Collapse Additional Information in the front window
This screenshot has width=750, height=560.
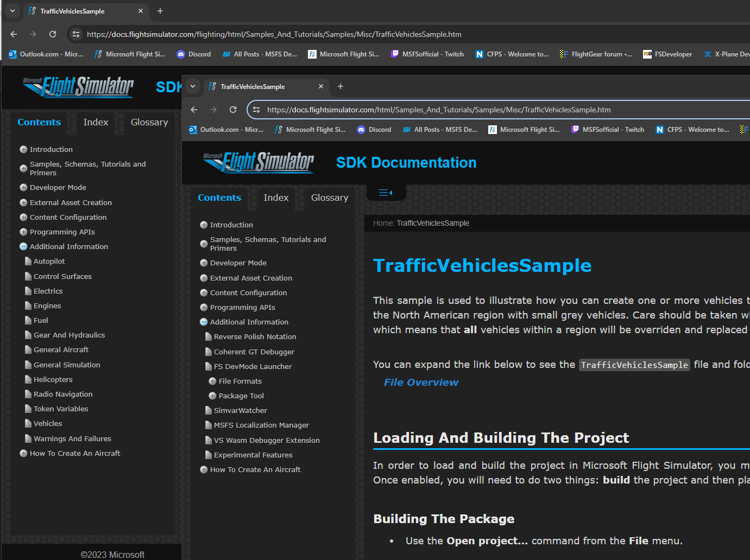point(204,322)
